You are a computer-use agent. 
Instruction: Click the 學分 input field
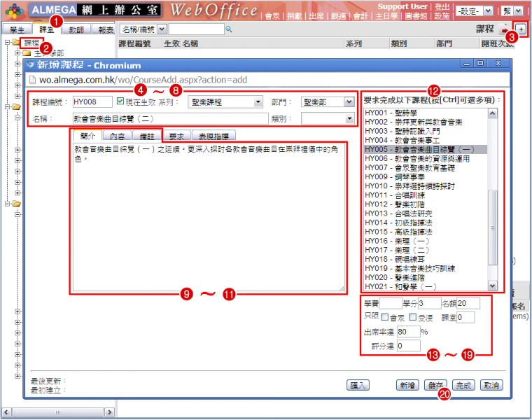tap(429, 303)
